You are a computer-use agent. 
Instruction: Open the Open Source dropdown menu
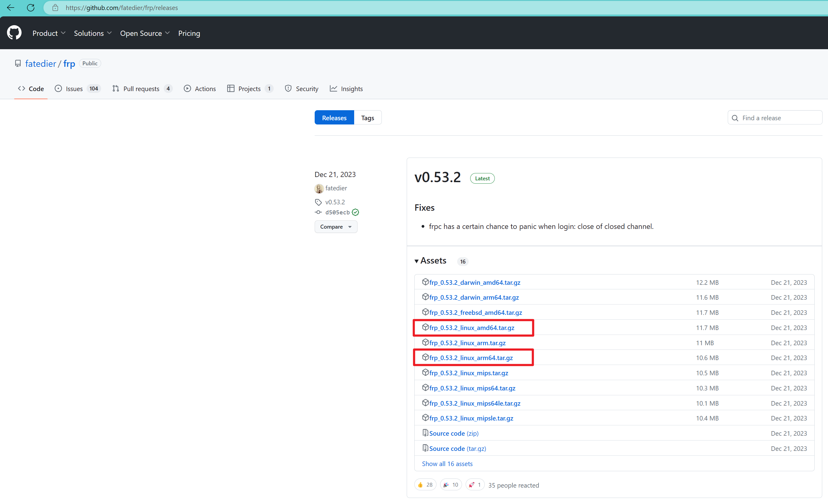pos(145,33)
